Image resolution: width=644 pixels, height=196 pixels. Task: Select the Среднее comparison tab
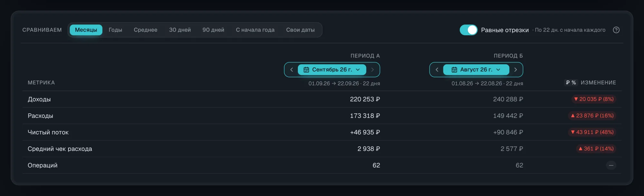pos(146,30)
